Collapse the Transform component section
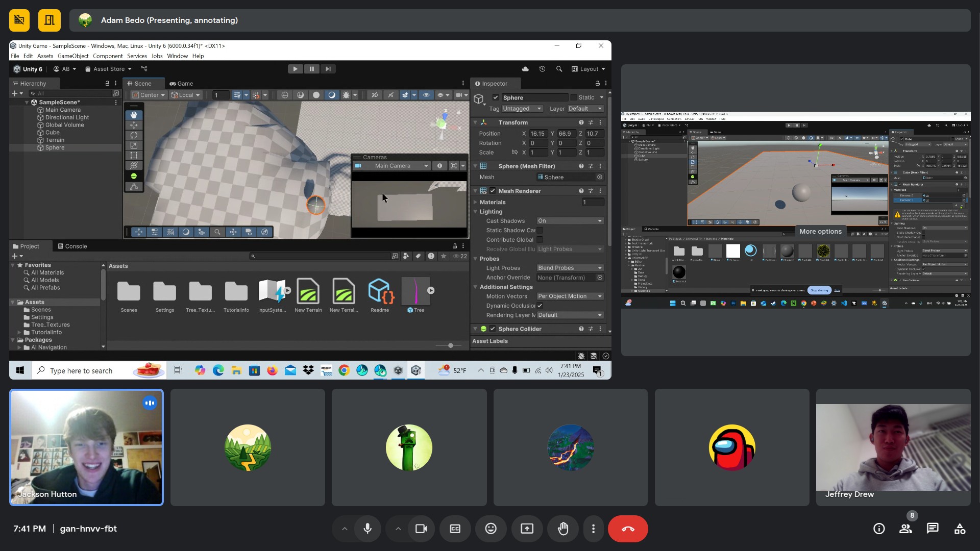Screen dimensions: 980x551 point(475,122)
